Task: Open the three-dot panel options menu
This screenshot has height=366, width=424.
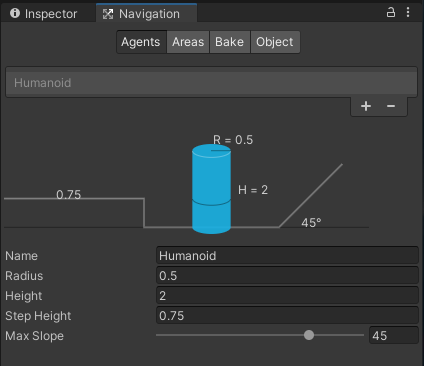Action: click(x=408, y=12)
